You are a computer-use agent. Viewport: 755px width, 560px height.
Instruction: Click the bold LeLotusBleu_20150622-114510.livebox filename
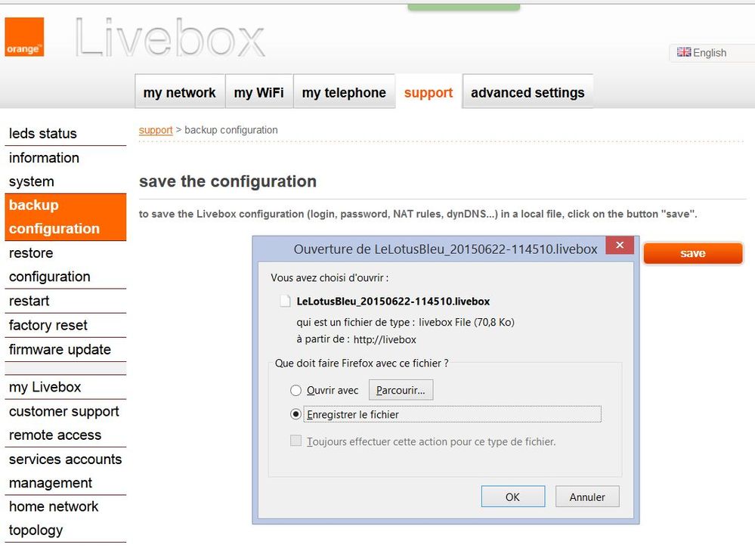[x=393, y=302]
